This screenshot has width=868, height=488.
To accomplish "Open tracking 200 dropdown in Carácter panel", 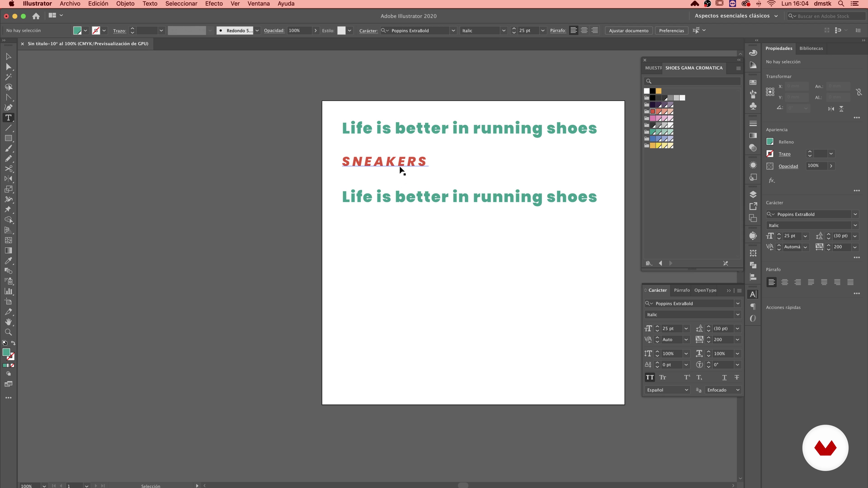I will [738, 340].
